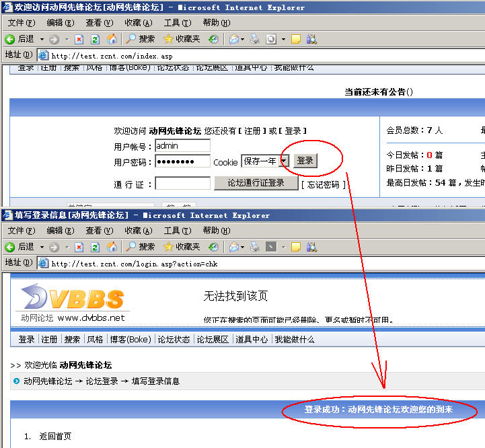Click 道具中心 nav link in bottom window

pyautogui.click(x=252, y=340)
